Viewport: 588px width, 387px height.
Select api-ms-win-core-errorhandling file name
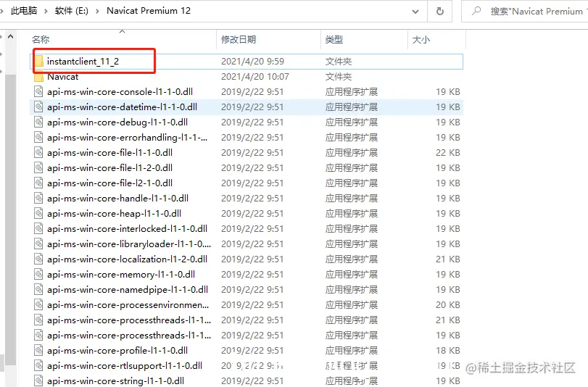(127, 138)
